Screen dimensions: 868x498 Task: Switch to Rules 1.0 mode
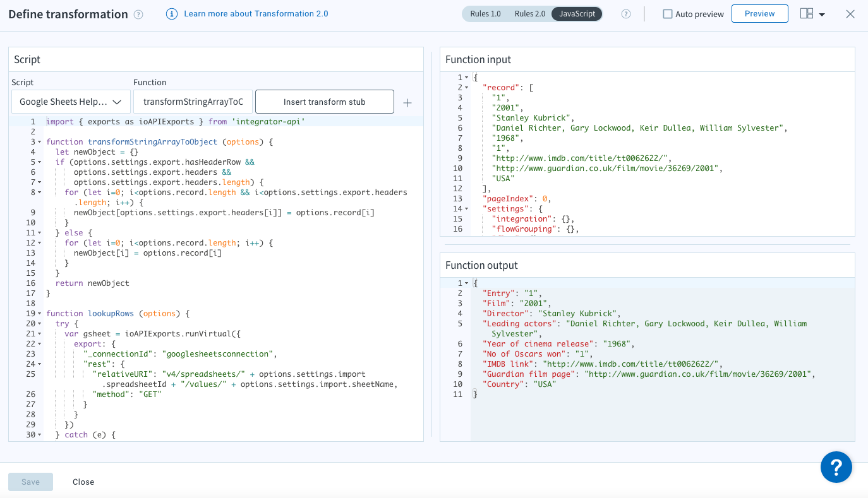coord(485,14)
